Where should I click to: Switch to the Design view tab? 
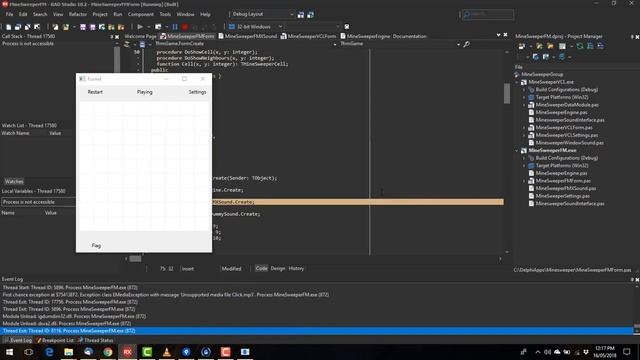(278, 268)
